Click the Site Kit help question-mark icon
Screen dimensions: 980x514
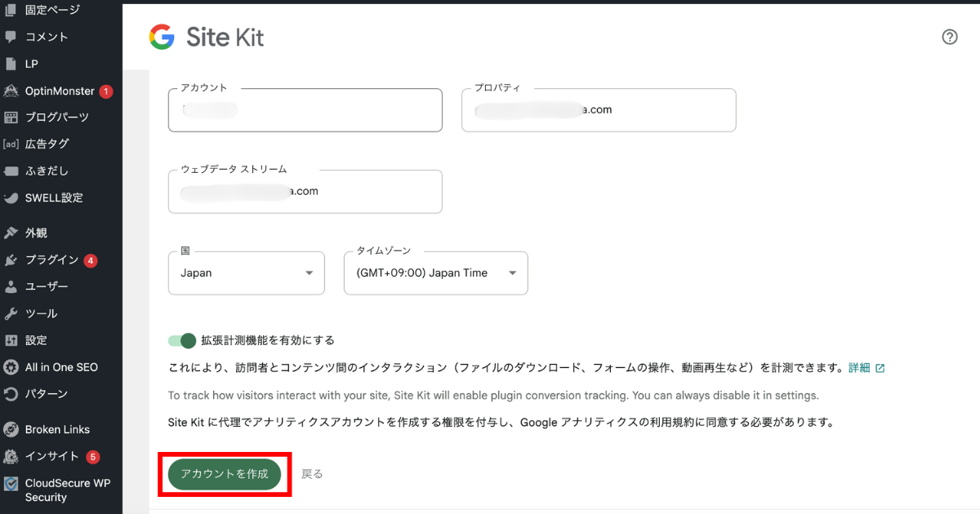click(950, 37)
